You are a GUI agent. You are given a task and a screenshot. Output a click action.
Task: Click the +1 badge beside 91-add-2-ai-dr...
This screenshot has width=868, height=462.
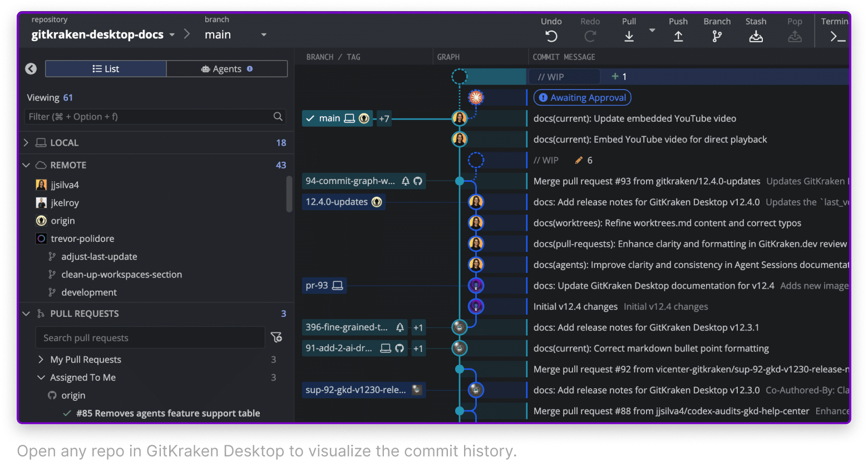click(418, 349)
